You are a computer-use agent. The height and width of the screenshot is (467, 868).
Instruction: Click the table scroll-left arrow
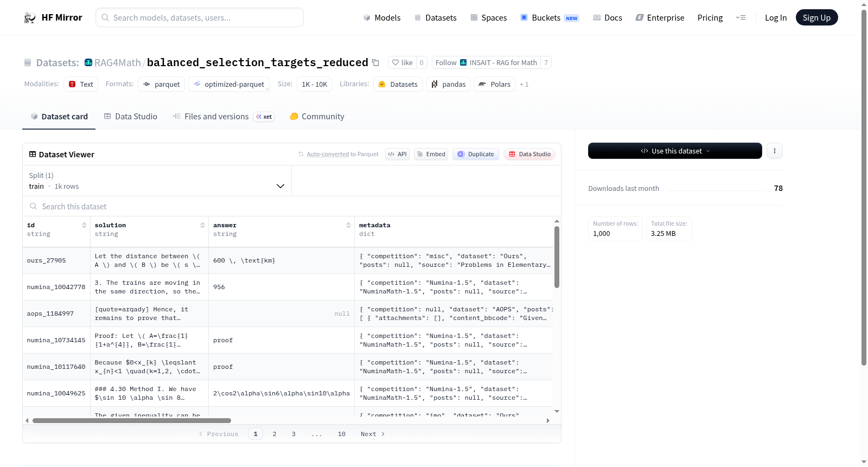[27, 420]
